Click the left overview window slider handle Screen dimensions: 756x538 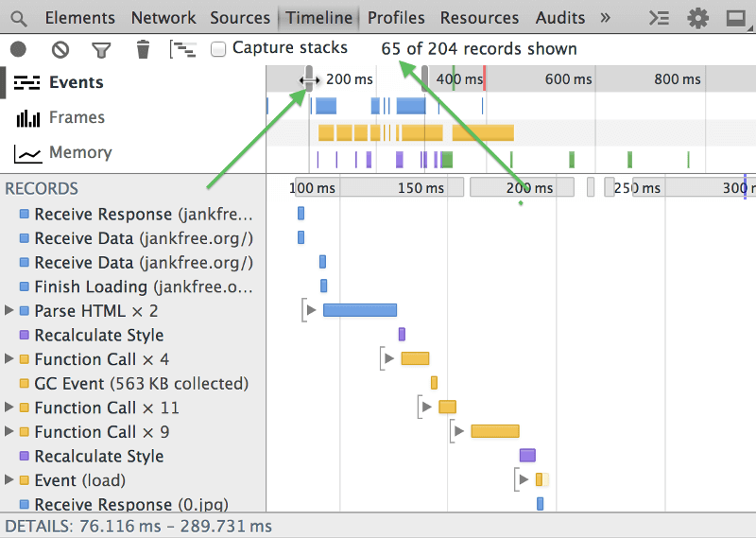tap(309, 79)
